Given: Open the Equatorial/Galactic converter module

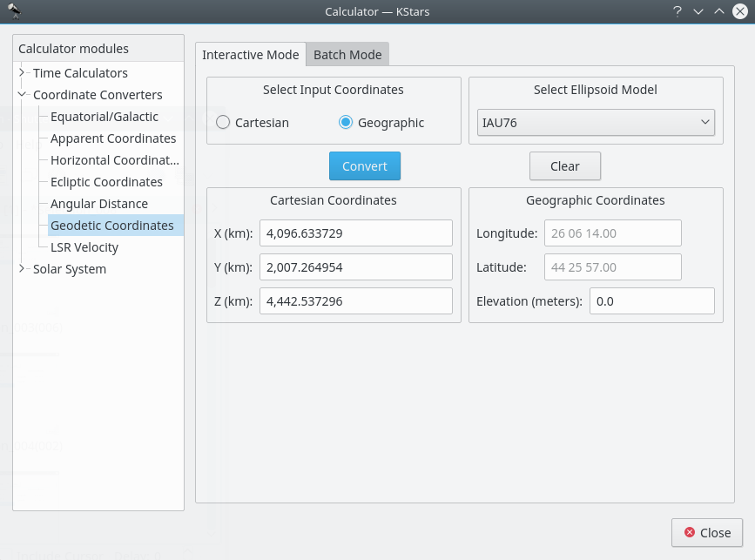Looking at the screenshot, I should (104, 117).
